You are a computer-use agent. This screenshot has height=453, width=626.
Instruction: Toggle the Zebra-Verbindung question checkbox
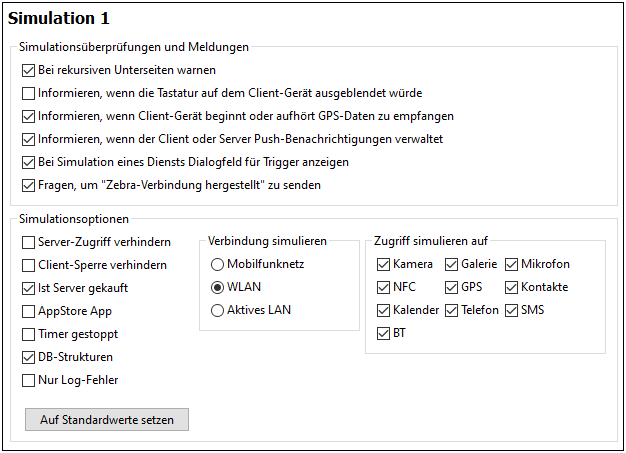coord(28,185)
